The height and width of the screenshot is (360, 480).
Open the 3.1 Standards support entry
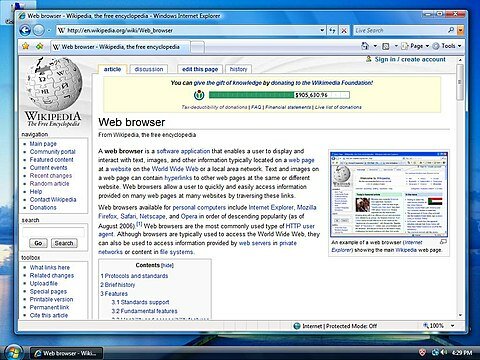[140, 302]
